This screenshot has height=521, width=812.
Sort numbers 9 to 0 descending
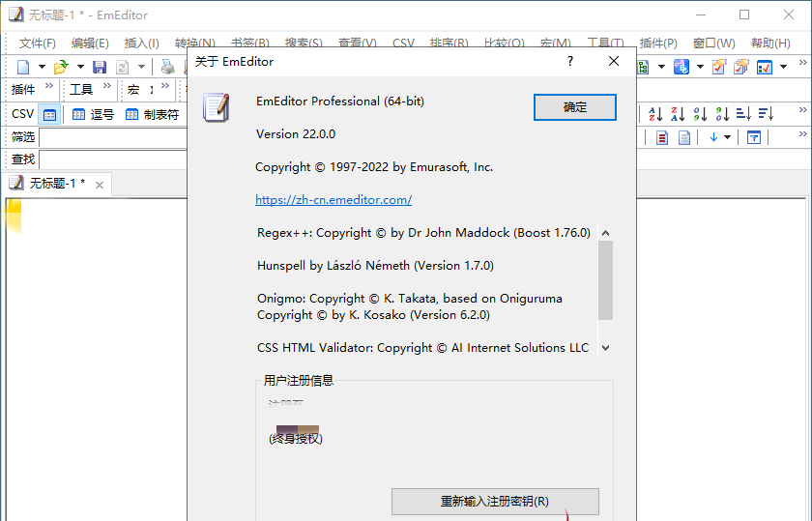click(x=722, y=113)
